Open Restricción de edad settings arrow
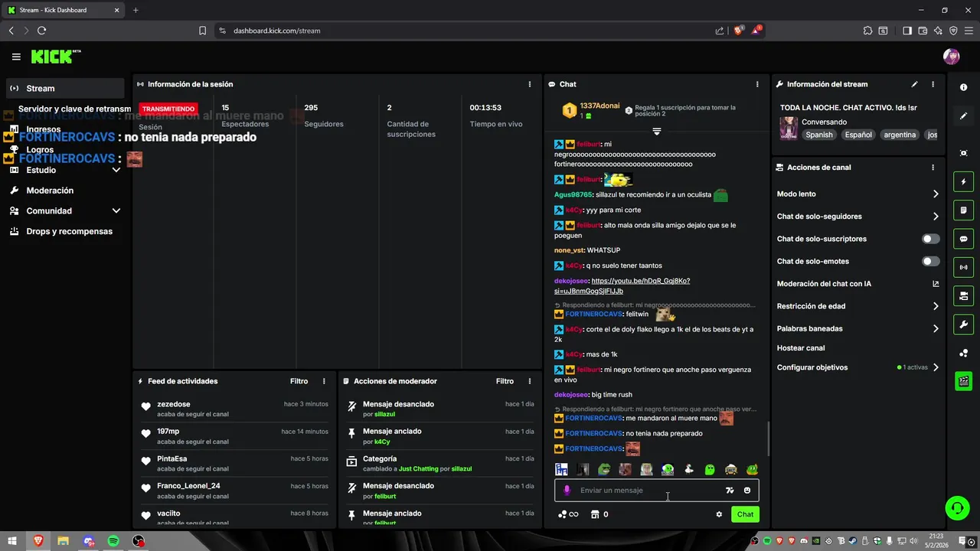The height and width of the screenshot is (551, 980). coord(936,306)
